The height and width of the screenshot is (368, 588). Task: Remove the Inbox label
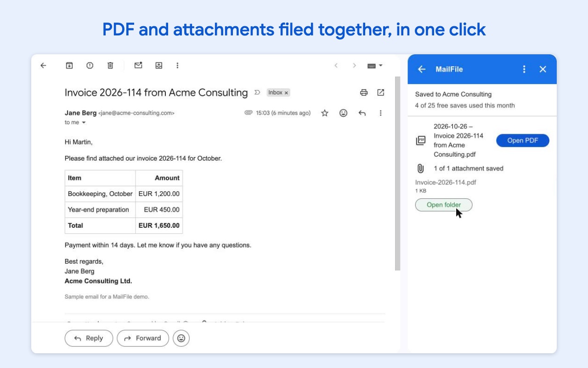click(286, 92)
